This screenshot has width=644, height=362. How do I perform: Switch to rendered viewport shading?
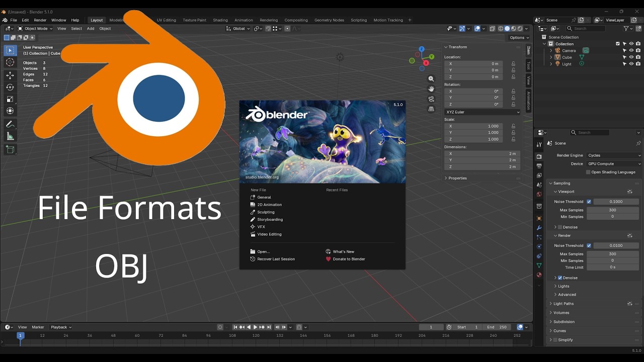pos(520,29)
